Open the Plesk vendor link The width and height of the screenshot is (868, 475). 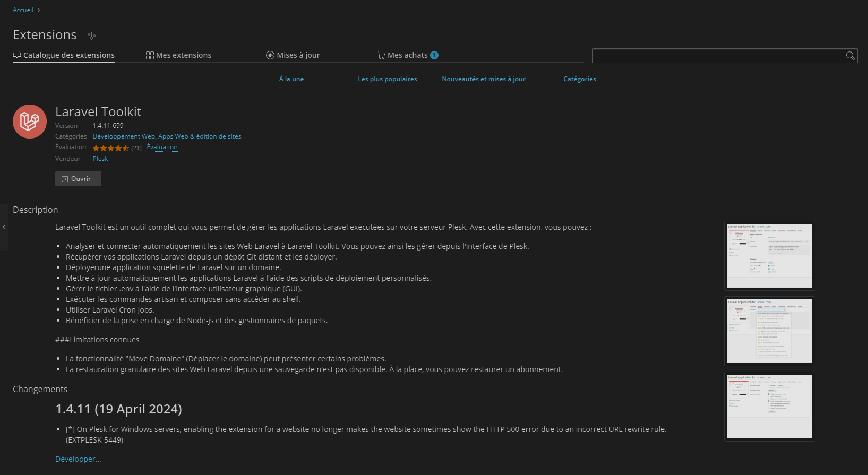pos(100,159)
